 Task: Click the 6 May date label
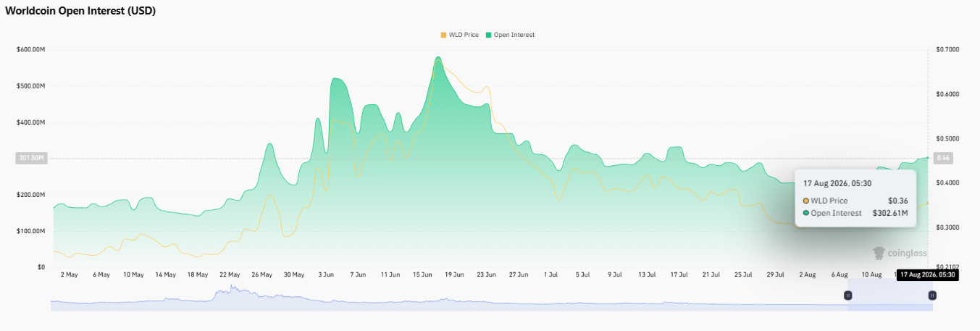(x=101, y=275)
